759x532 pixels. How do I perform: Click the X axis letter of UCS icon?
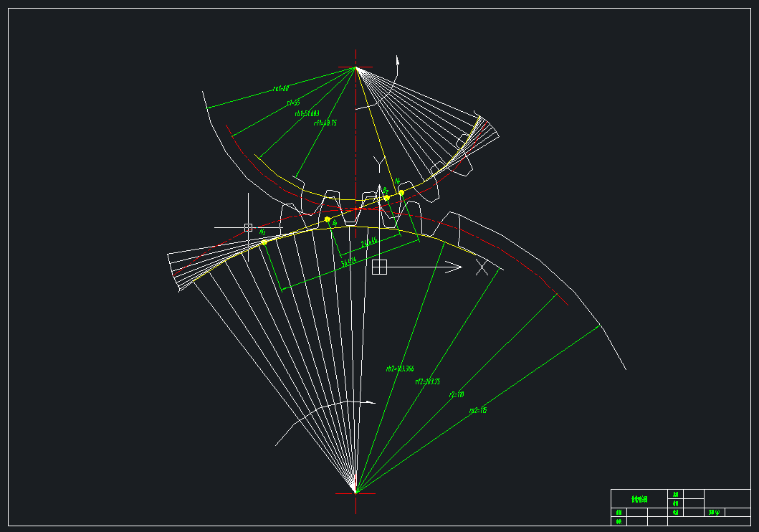pyautogui.click(x=482, y=267)
